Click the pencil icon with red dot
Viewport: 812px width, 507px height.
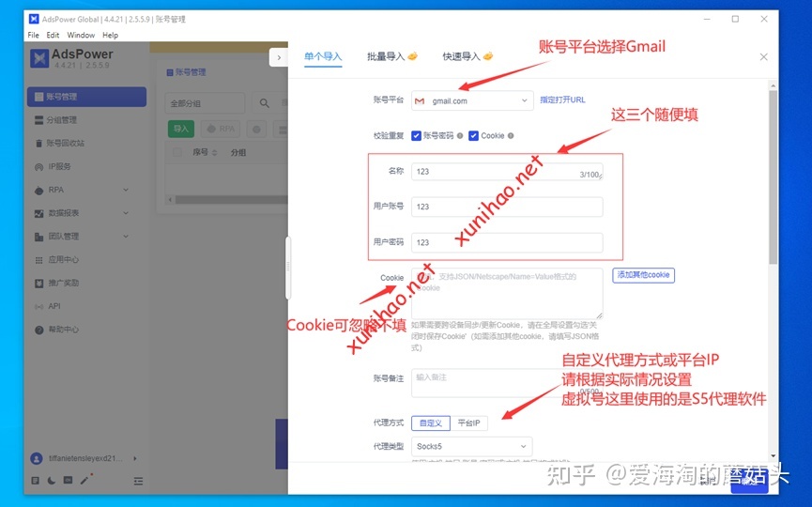(x=84, y=480)
